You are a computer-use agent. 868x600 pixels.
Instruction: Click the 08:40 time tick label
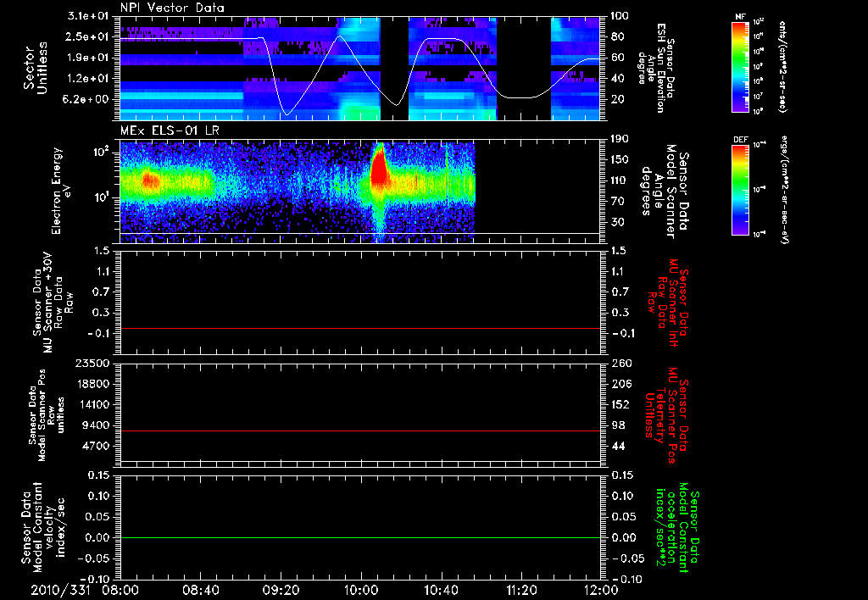[x=200, y=590]
